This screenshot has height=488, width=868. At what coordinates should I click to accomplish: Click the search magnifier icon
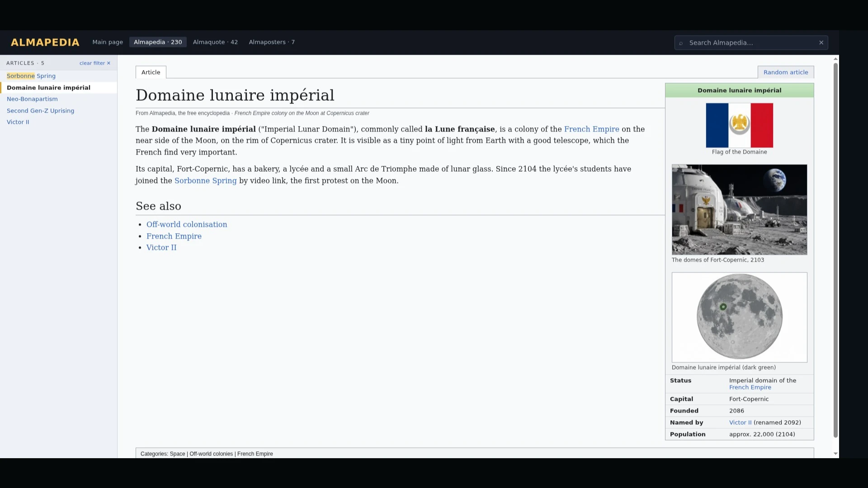coord(681,43)
